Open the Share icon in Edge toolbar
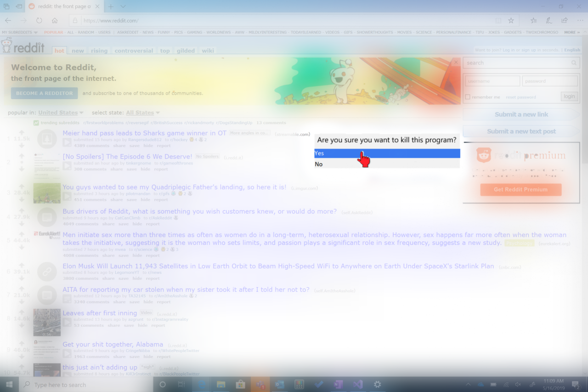This screenshot has height=392, width=588. (564, 21)
